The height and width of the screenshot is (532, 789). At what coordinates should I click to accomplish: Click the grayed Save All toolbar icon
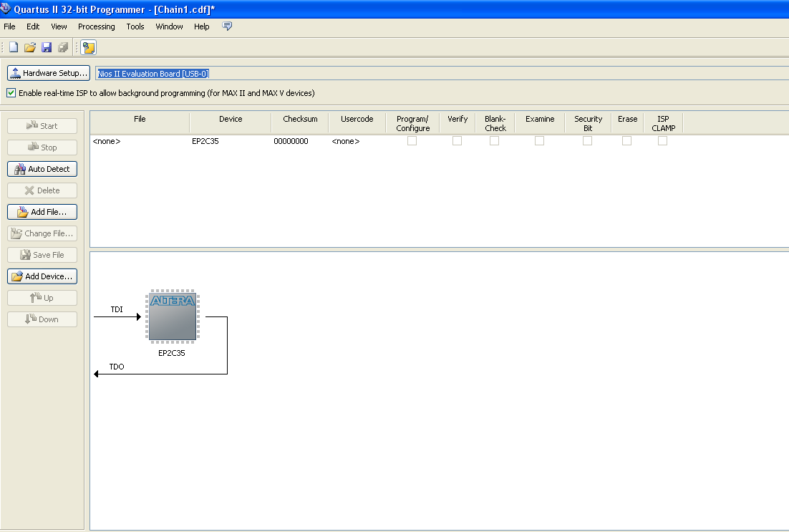coord(63,47)
